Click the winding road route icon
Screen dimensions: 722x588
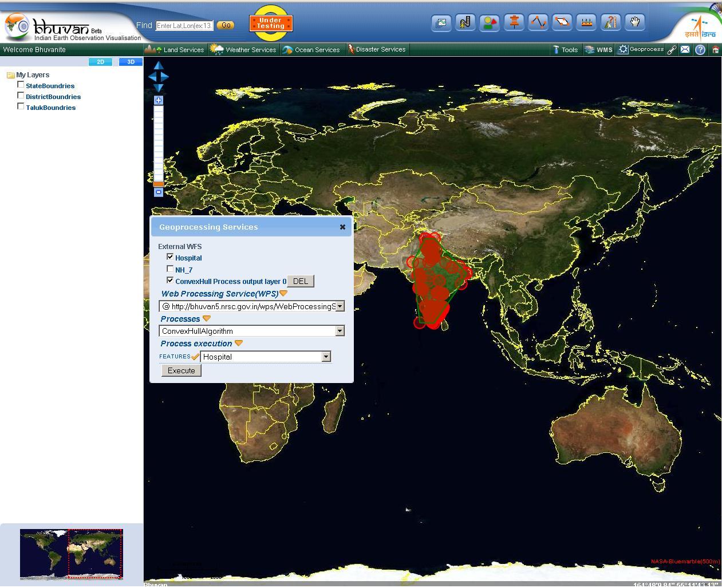click(x=465, y=23)
